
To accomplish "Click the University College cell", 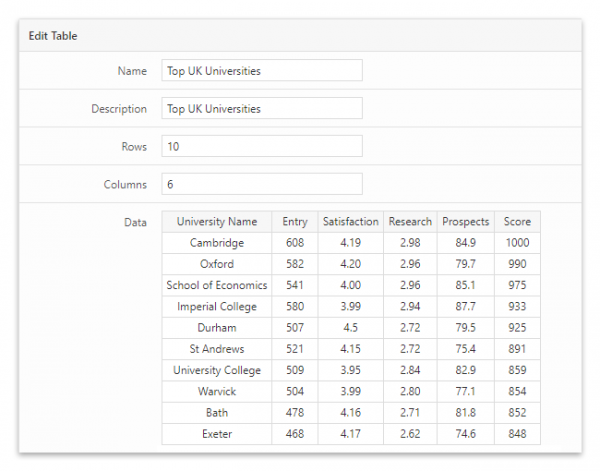I will (x=217, y=370).
